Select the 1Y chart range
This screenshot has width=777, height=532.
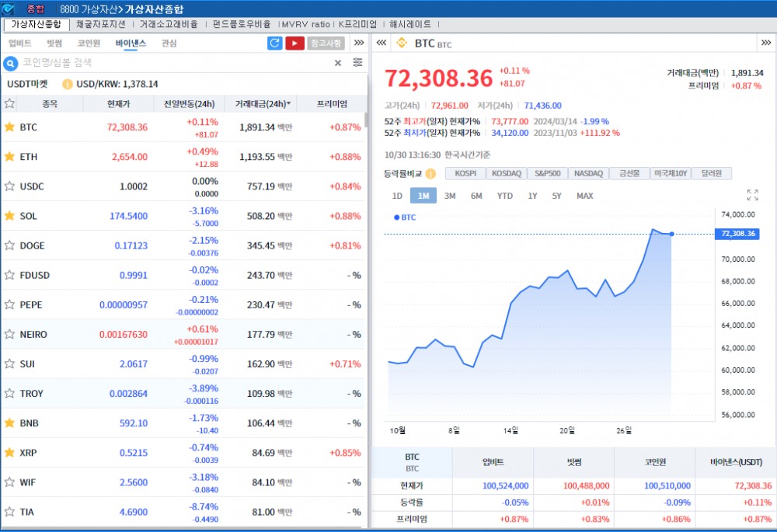click(532, 196)
